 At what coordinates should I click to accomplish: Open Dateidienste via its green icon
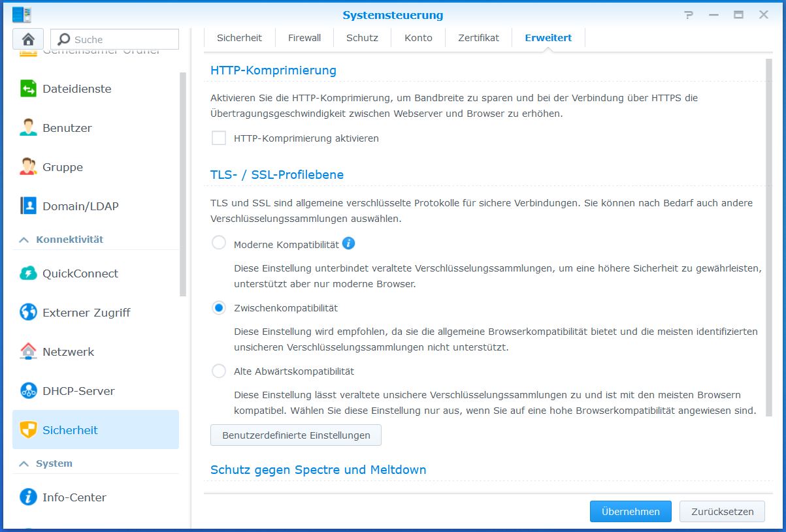28,89
